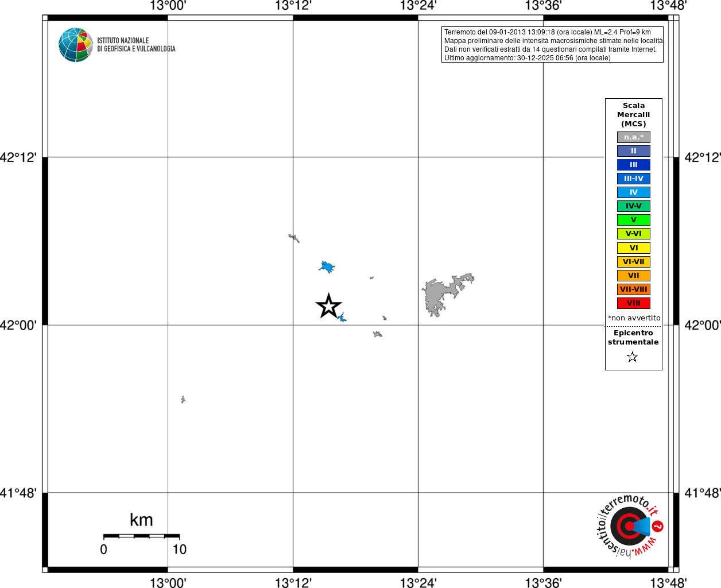Click the epicenter star on the map
The width and height of the screenshot is (721, 588).
tap(328, 306)
